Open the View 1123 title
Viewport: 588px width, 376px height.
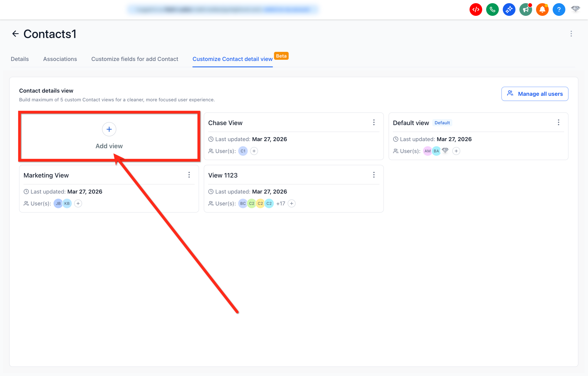tap(223, 175)
